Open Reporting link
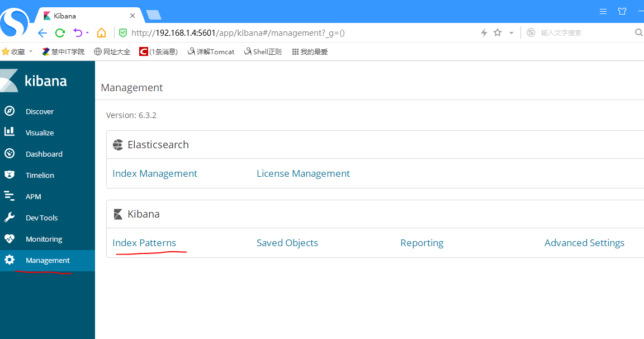 click(422, 243)
